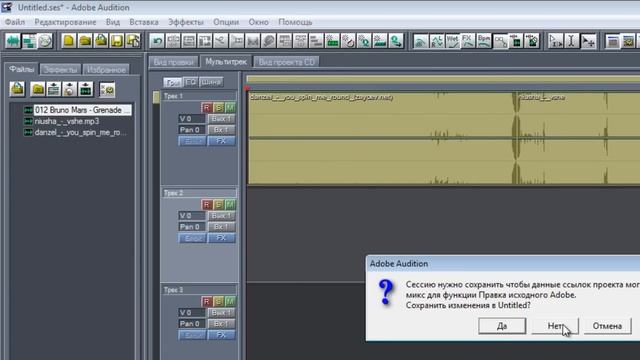Viewport: 640px width, 360px height.
Task: Solo Track 3 with the S button
Action: click(218, 302)
